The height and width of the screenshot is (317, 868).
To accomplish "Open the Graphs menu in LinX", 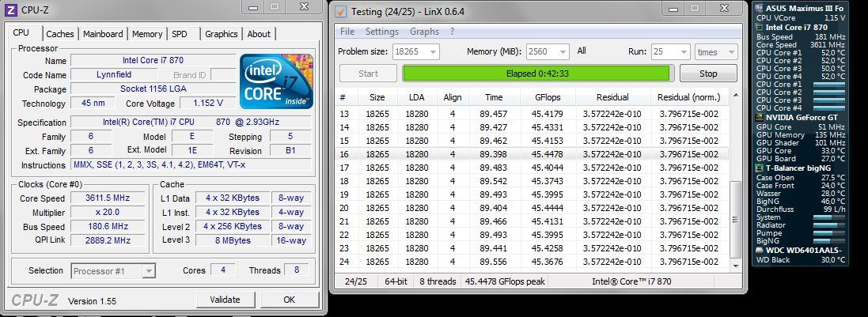I will (425, 32).
